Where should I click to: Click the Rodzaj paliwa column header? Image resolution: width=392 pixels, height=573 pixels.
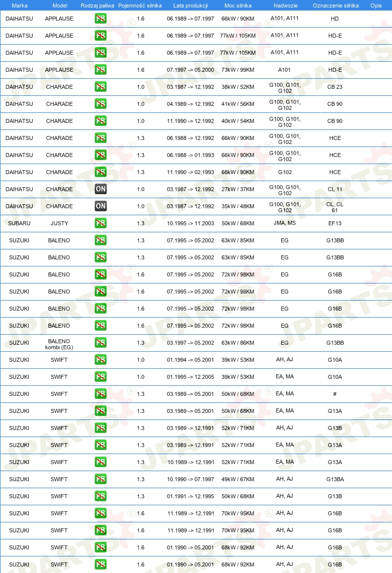(97, 6)
